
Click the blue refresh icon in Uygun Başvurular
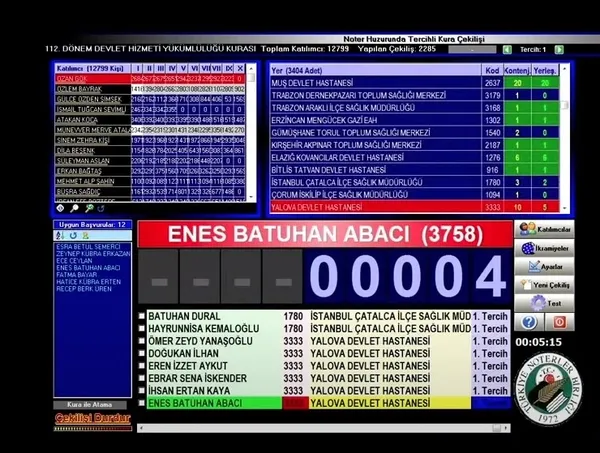(73, 235)
